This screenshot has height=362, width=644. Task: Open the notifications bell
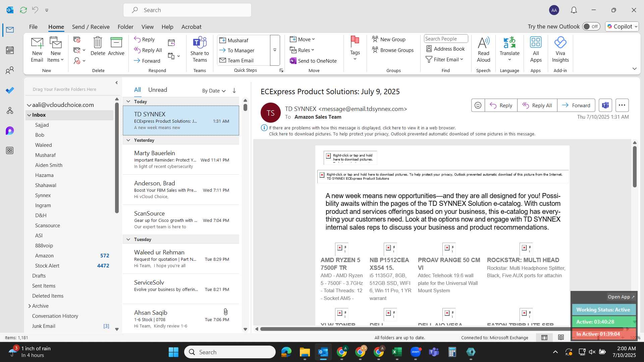(x=574, y=10)
